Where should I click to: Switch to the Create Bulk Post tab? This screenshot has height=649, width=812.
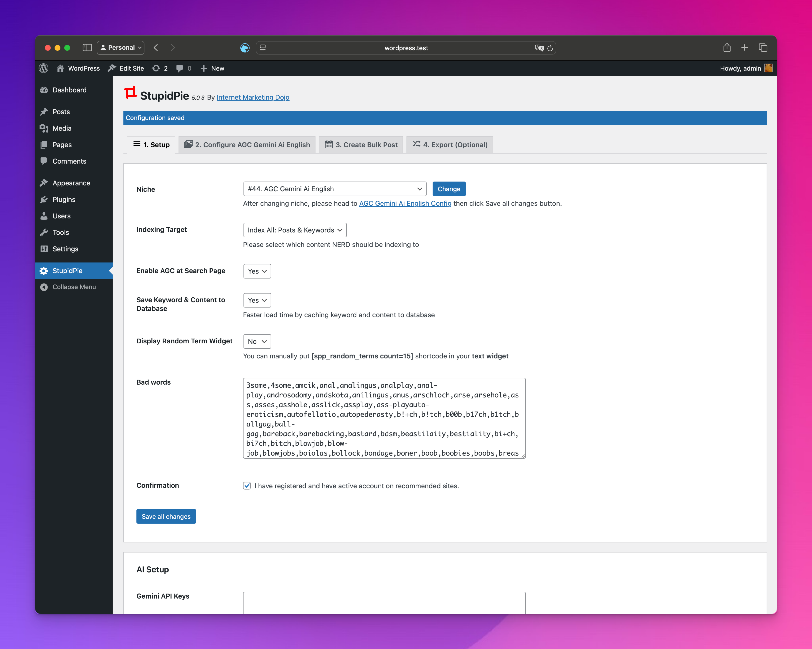(x=361, y=145)
